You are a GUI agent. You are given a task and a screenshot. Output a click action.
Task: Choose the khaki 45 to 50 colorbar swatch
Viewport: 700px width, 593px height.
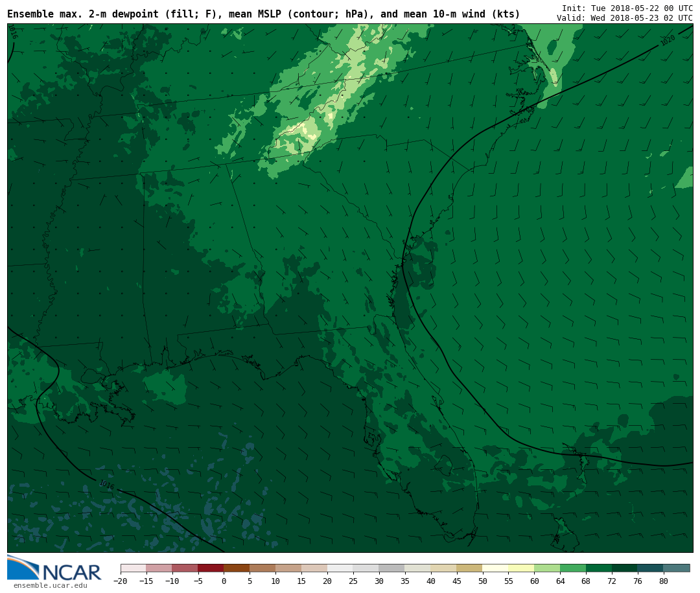(x=469, y=568)
